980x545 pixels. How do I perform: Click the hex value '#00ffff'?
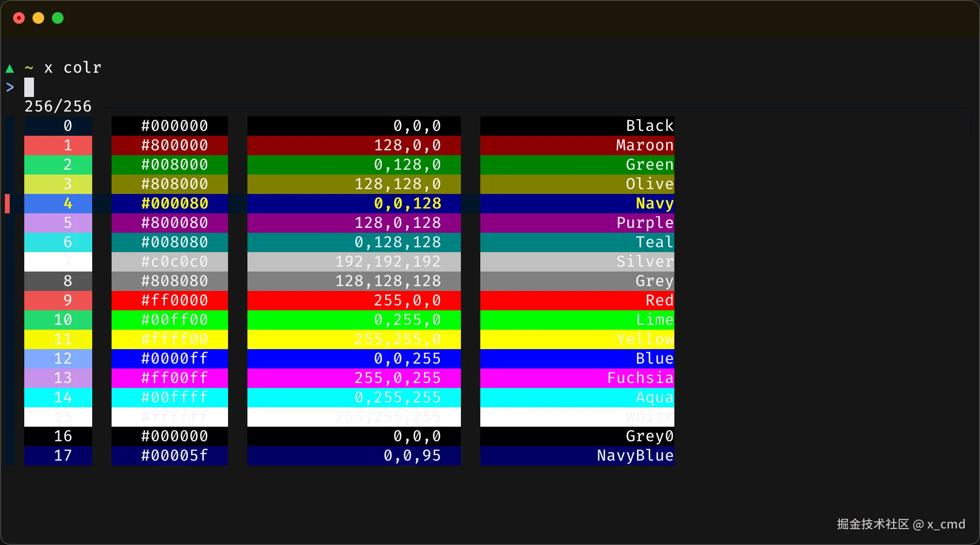point(175,398)
